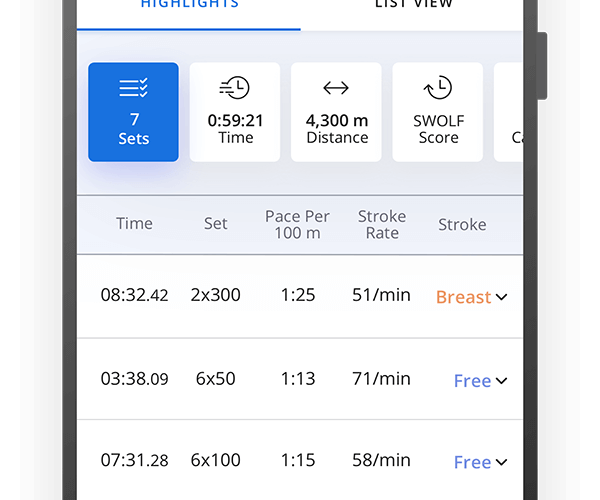Click the Time column header
This screenshot has width=600, height=500.
(134, 224)
